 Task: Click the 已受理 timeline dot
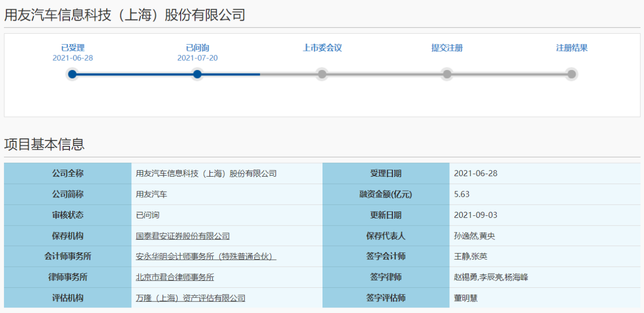[72, 74]
